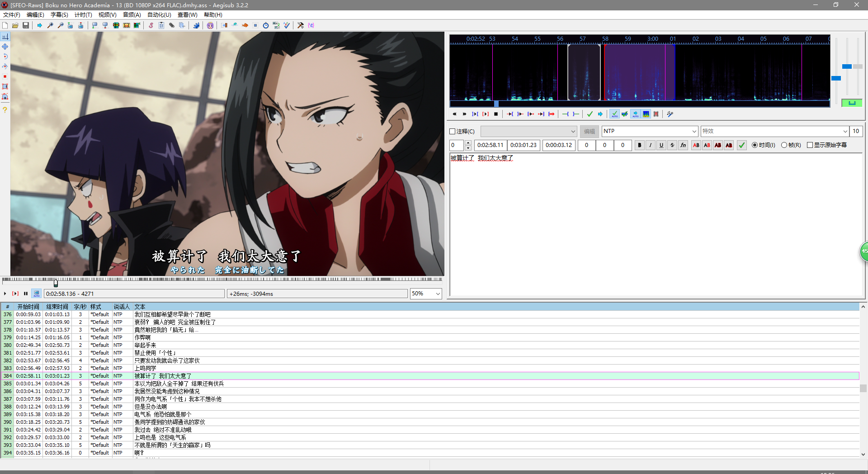Click the first AB primary color button
Viewport: 868px width, 474px height.
tap(696, 145)
